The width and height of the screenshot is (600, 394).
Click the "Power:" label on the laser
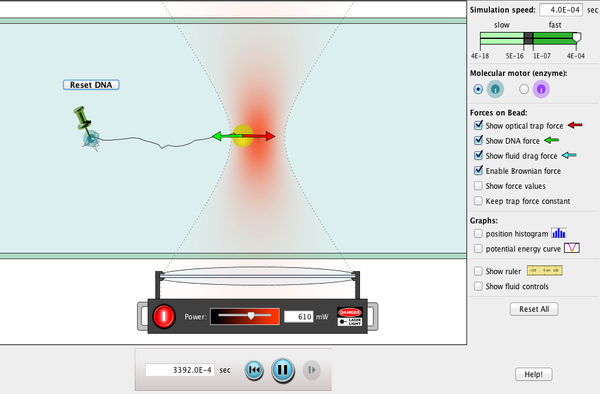tap(195, 317)
